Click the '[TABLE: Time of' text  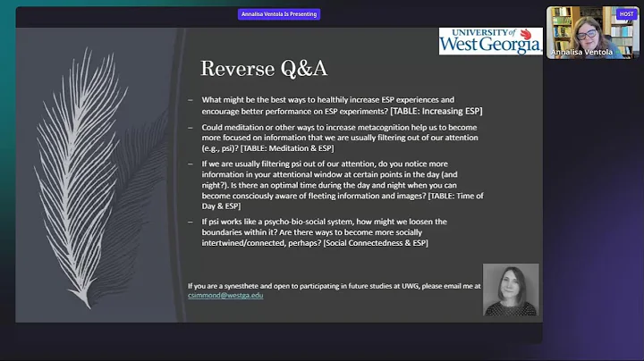456,196
